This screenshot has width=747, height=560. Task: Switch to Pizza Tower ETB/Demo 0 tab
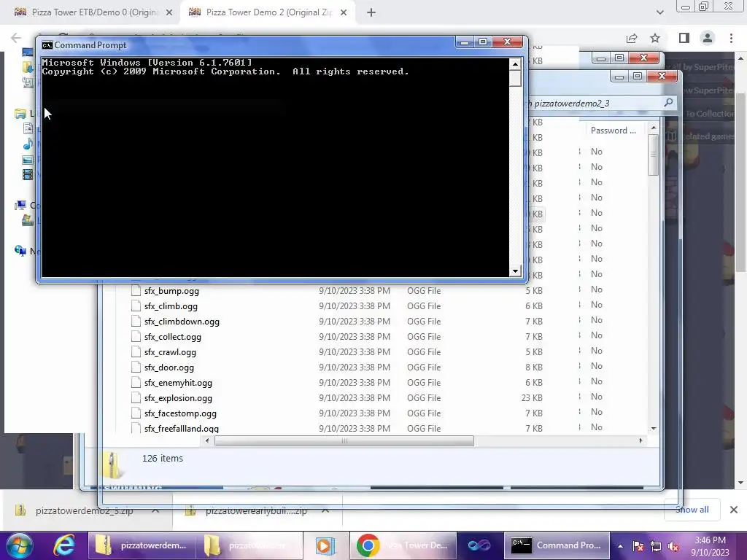click(93, 12)
